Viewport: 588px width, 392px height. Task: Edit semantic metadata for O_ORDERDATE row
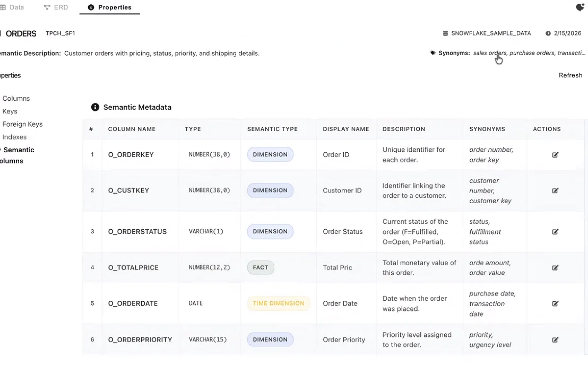coord(555,303)
